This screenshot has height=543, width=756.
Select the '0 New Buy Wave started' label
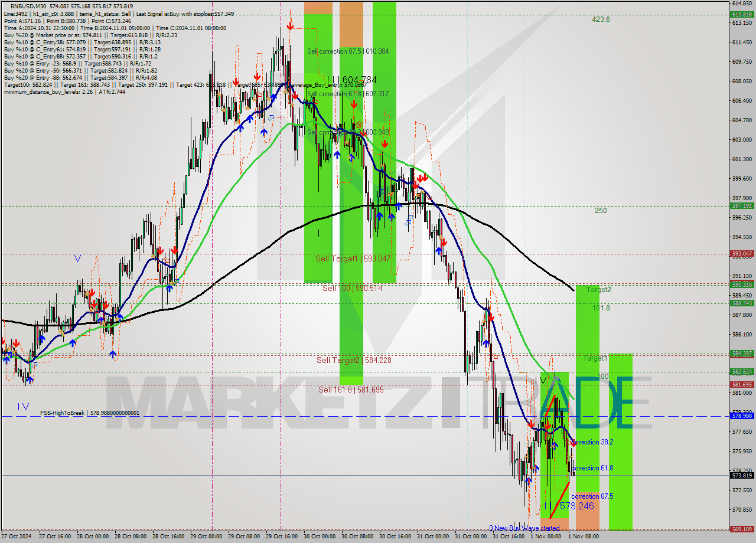point(524,528)
